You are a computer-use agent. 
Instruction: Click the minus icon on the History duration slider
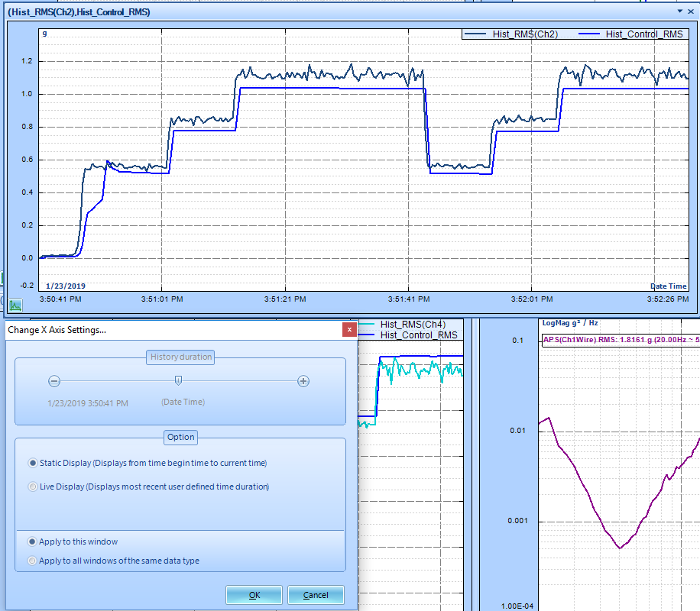point(54,381)
